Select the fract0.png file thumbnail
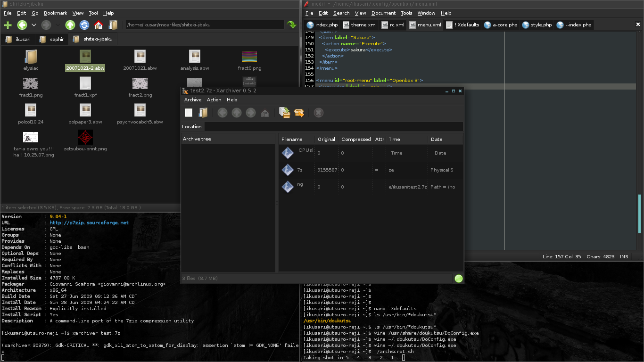Viewport: 644px width, 362px height. tap(249, 57)
